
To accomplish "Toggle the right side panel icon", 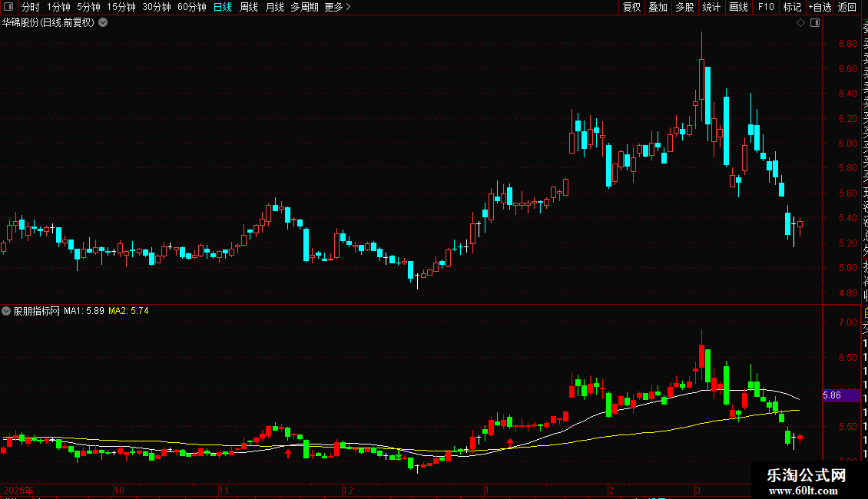I will click(x=815, y=23).
